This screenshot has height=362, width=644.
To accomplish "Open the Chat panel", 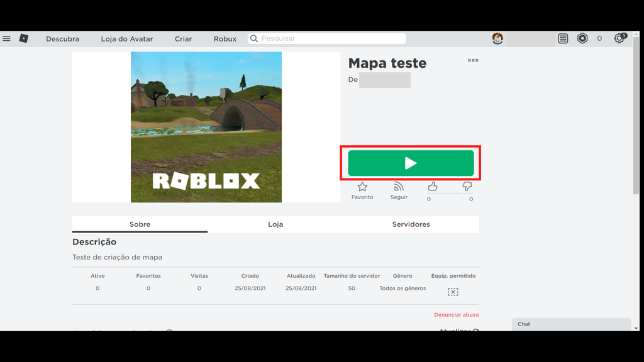I will tap(571, 324).
